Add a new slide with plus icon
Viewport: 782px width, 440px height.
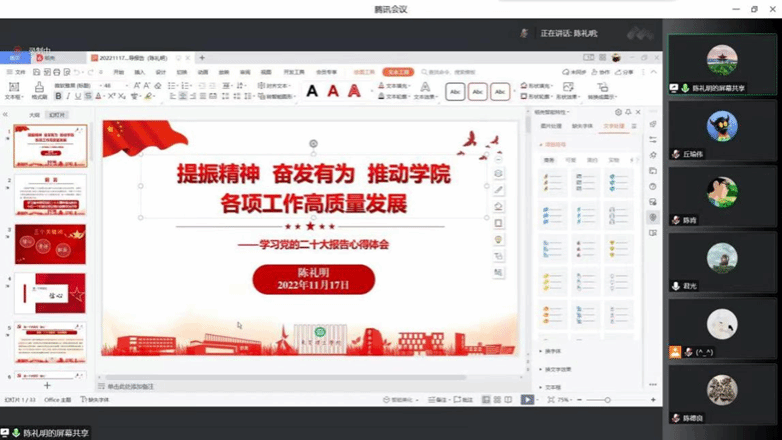tap(47, 385)
